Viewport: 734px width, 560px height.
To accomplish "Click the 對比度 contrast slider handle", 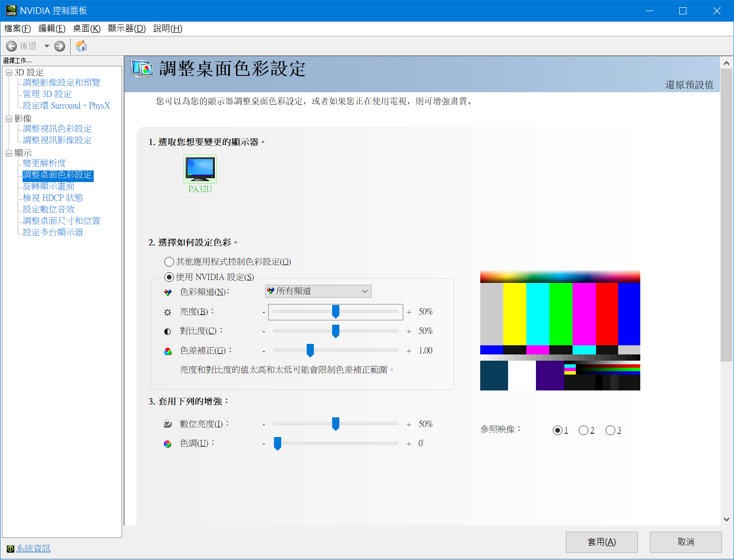I will click(x=336, y=331).
